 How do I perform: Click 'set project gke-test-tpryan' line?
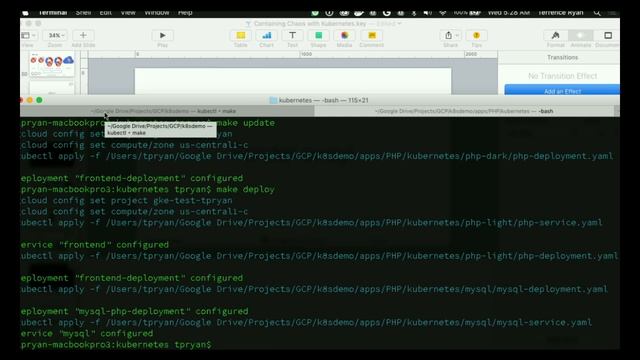[127, 200]
